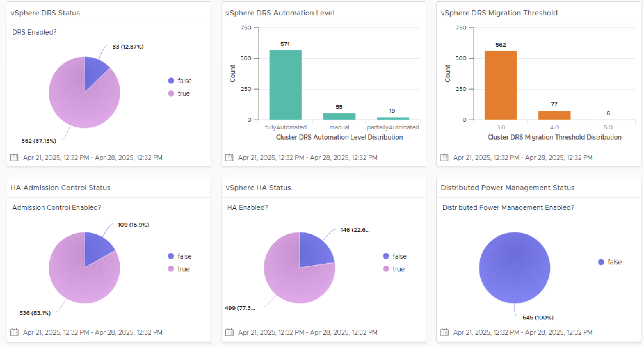
Task: Click the Admission Control Enabled? subtitle
Action: [x=57, y=207]
